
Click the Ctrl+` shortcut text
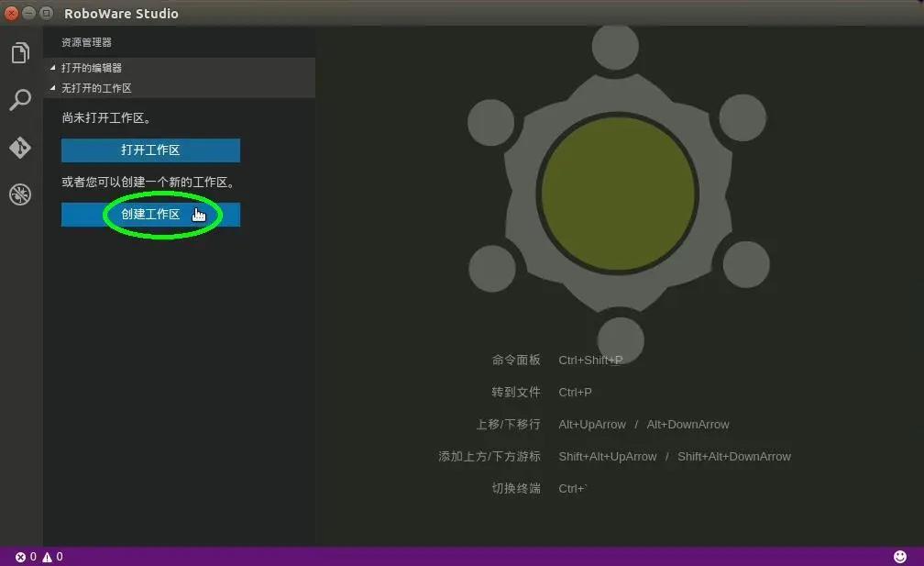pyautogui.click(x=574, y=488)
